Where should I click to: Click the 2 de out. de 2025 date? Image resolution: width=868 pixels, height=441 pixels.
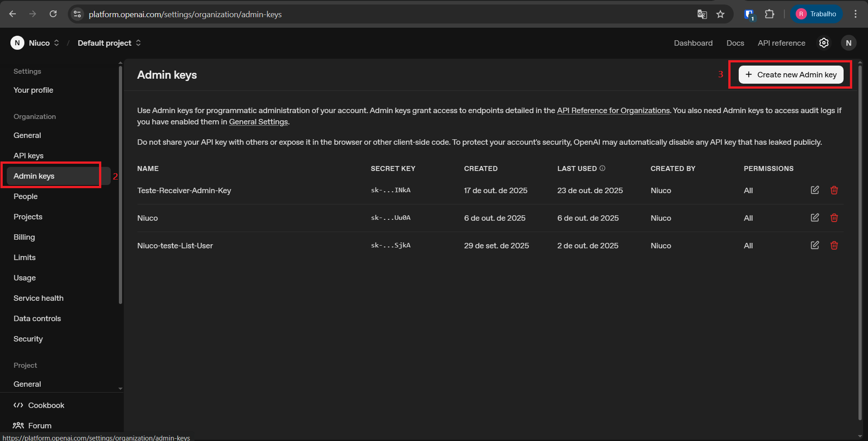(588, 246)
